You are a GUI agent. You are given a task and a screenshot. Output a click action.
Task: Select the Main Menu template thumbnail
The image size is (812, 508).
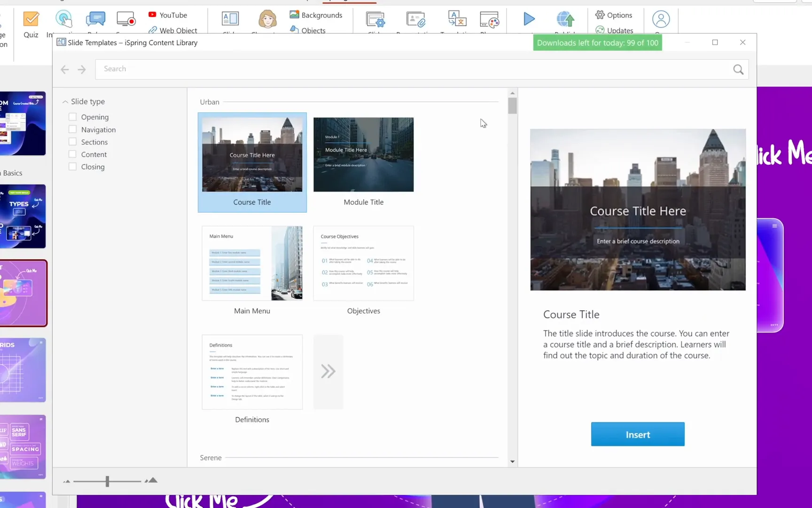coord(252,263)
